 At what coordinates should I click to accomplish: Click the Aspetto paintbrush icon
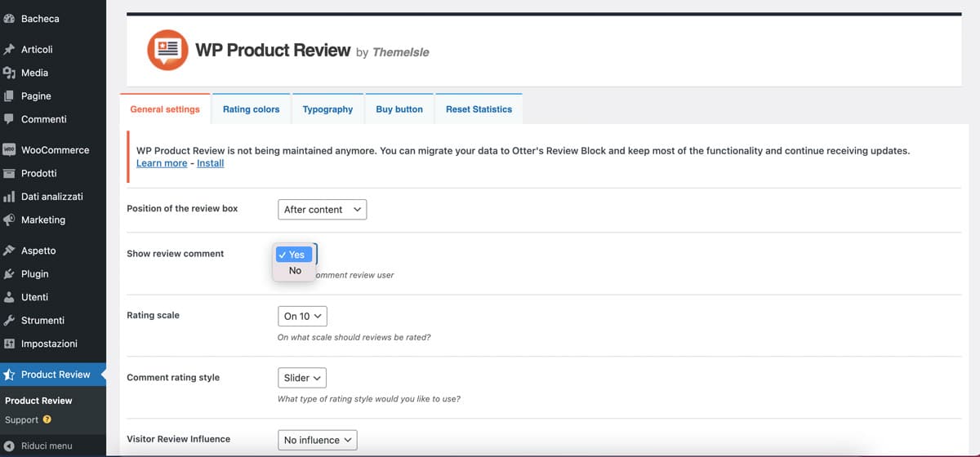coord(10,251)
